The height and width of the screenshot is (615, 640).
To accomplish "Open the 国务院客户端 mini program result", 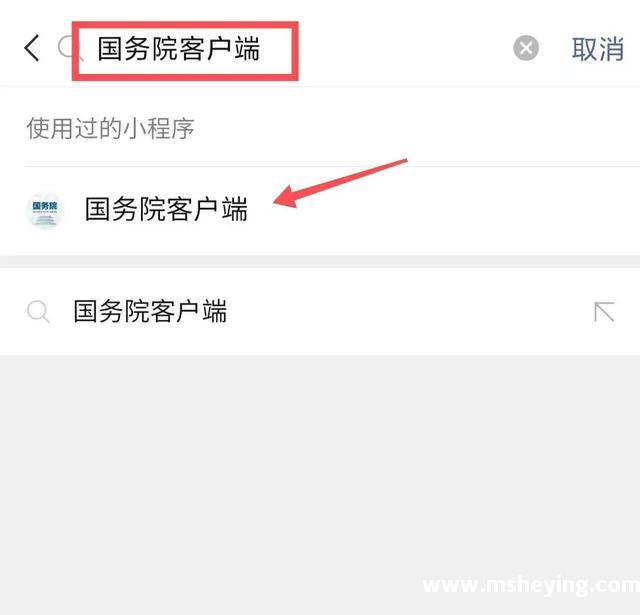I will [320, 210].
